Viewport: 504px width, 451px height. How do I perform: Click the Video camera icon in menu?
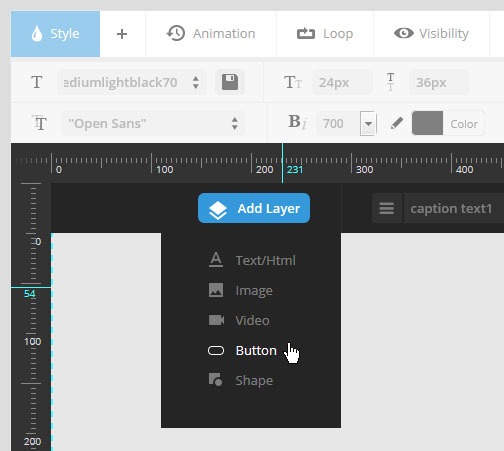(x=216, y=320)
